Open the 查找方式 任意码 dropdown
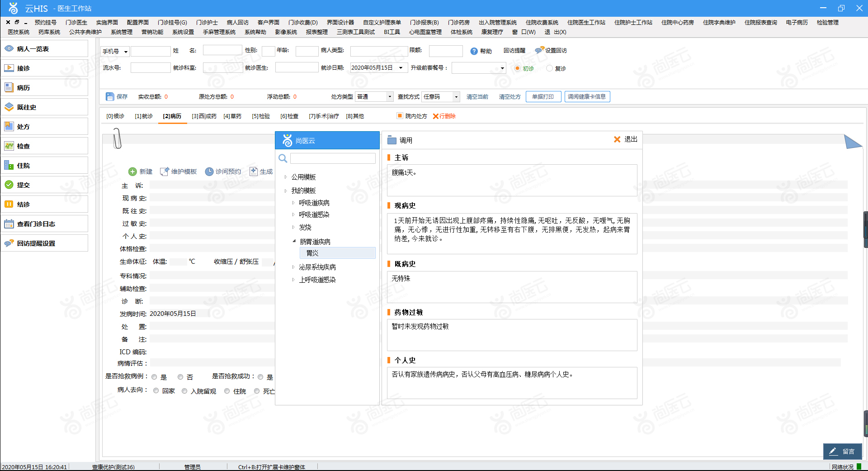The height and width of the screenshot is (471, 868). tap(456, 97)
